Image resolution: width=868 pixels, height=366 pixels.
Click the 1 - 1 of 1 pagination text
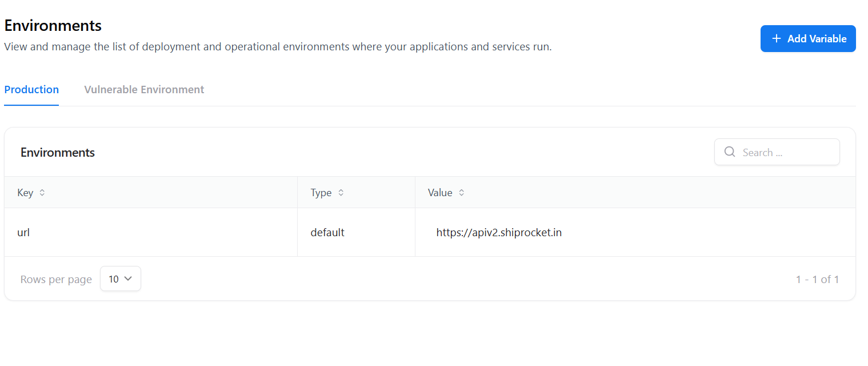point(817,280)
